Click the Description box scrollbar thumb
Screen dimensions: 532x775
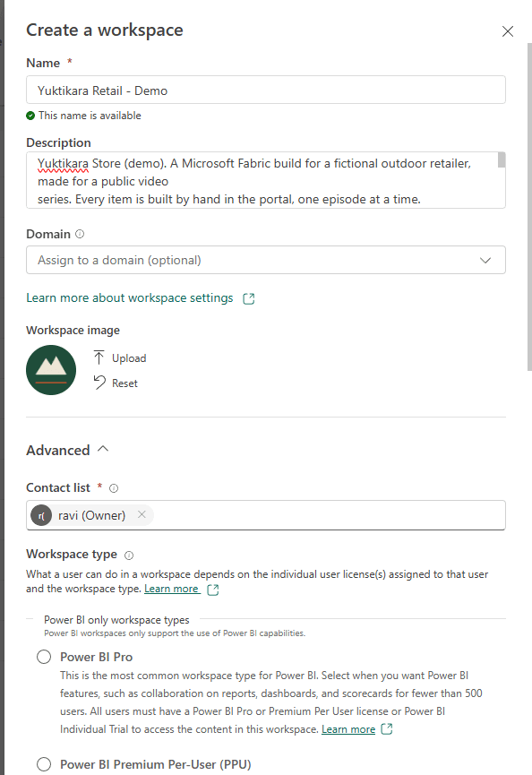click(502, 160)
